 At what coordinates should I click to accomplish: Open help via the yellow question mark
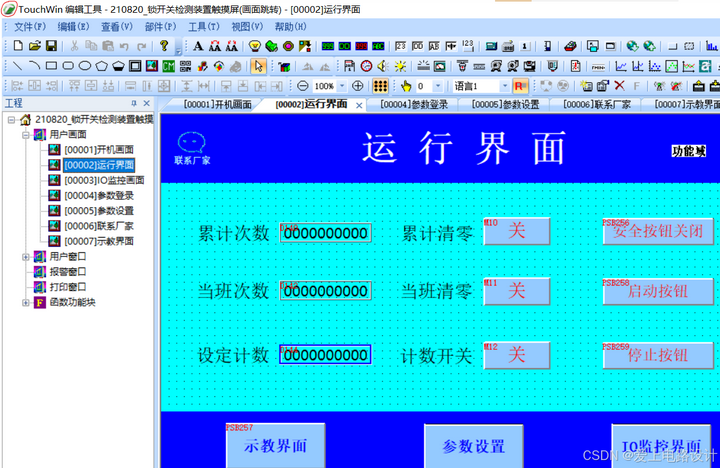click(x=163, y=45)
